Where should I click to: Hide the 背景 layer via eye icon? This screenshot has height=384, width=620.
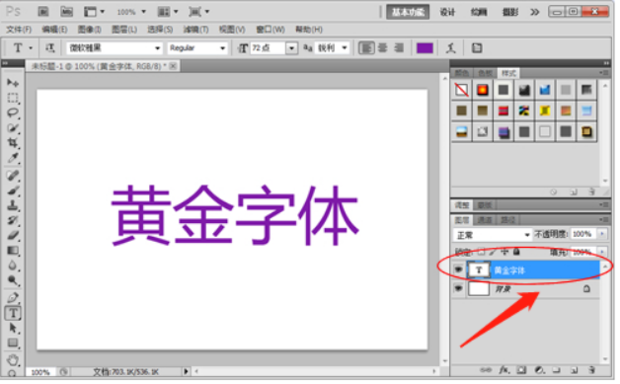(458, 289)
